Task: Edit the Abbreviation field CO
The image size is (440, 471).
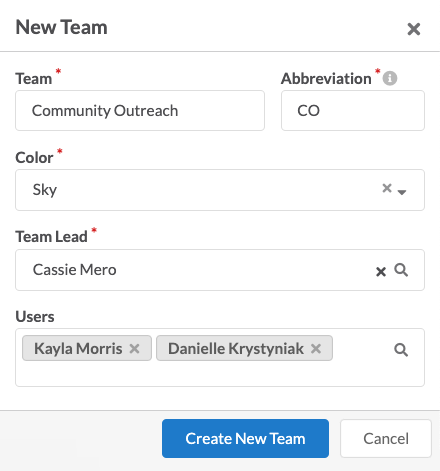Action: tap(353, 111)
